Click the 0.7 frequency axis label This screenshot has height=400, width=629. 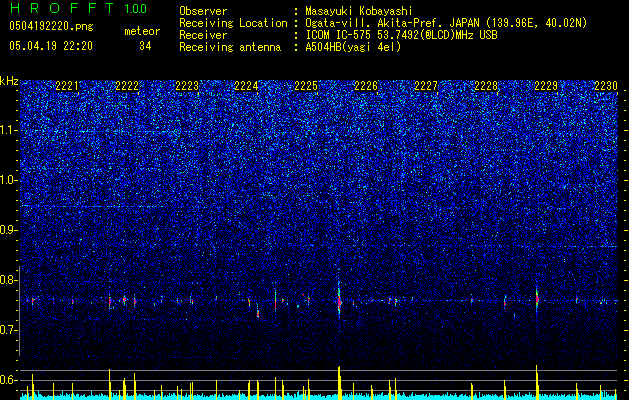tap(9, 330)
